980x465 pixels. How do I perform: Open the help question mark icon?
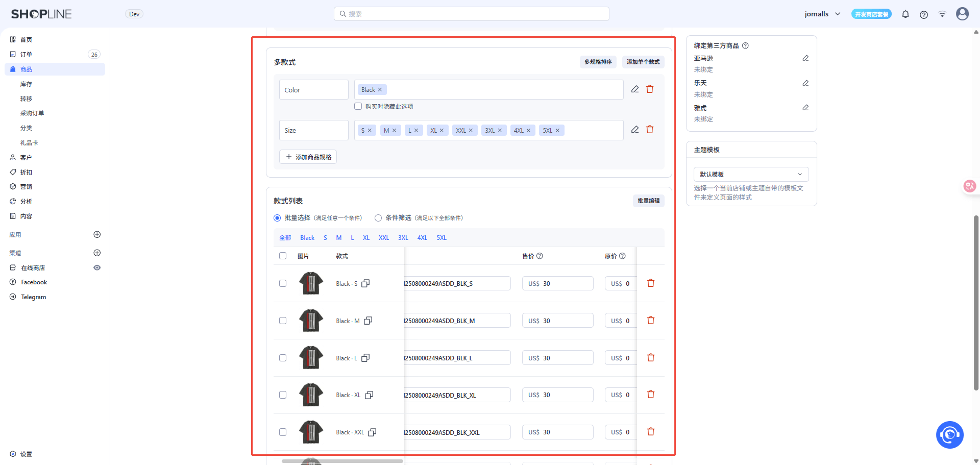click(924, 14)
